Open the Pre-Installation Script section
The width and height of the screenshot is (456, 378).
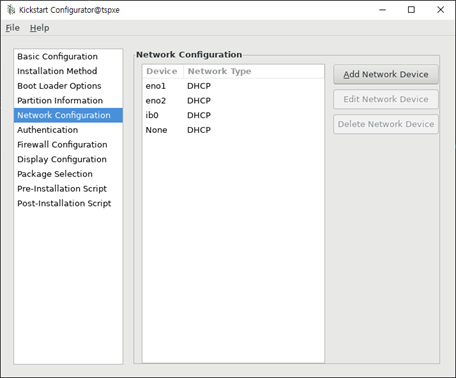coord(68,188)
